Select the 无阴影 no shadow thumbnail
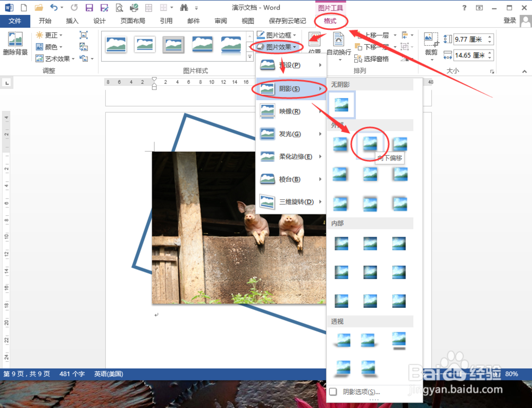Viewport: 532px width, 408px height. click(342, 104)
